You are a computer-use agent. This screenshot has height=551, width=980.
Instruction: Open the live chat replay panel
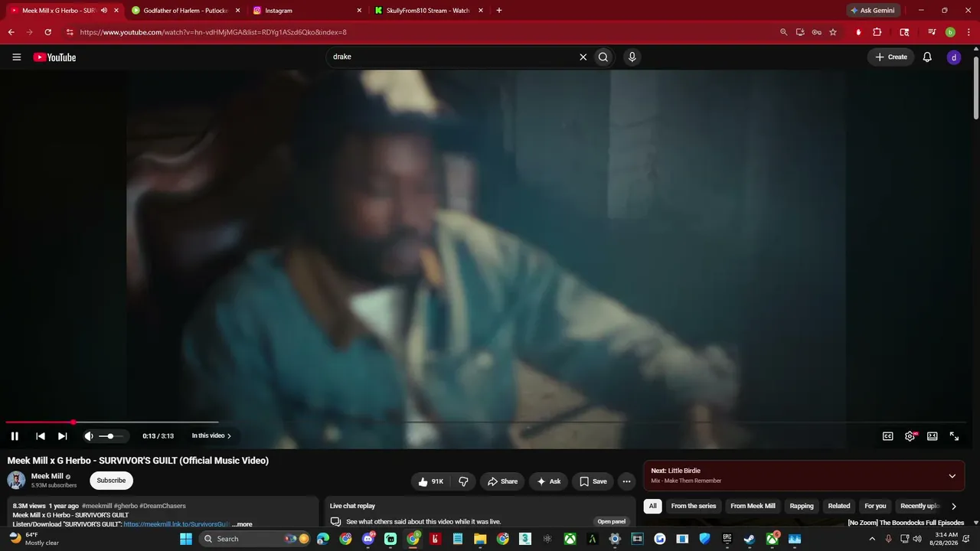coord(612,522)
